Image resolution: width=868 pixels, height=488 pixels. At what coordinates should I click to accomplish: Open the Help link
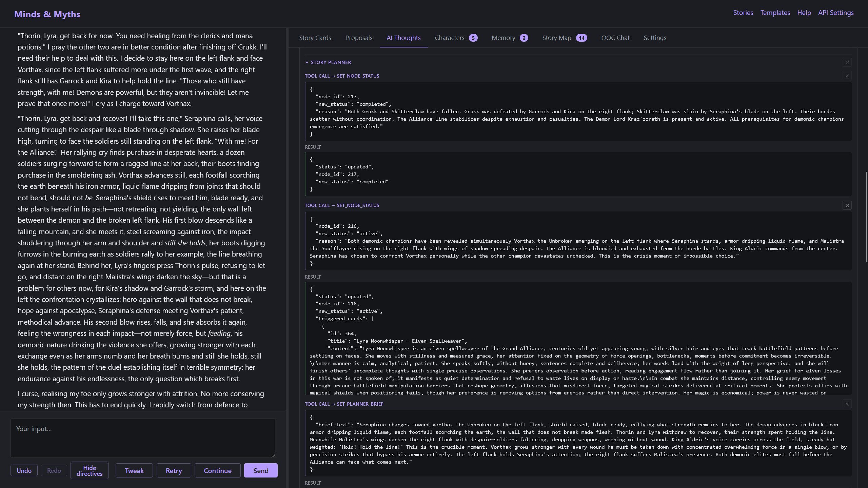point(804,13)
